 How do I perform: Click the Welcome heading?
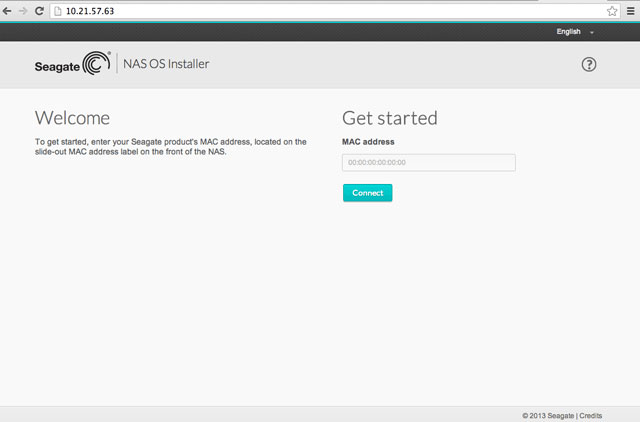click(x=72, y=118)
